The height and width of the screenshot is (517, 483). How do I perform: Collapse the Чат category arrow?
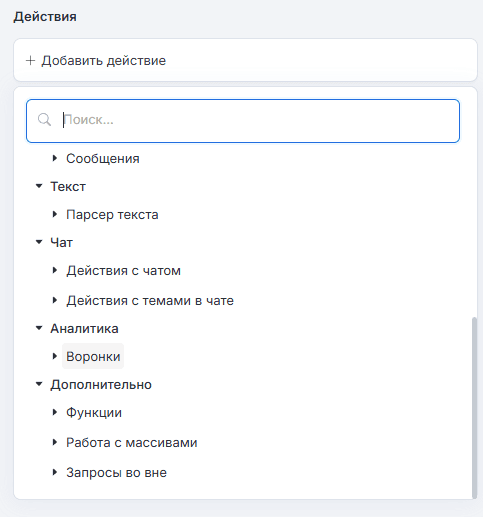click(39, 242)
